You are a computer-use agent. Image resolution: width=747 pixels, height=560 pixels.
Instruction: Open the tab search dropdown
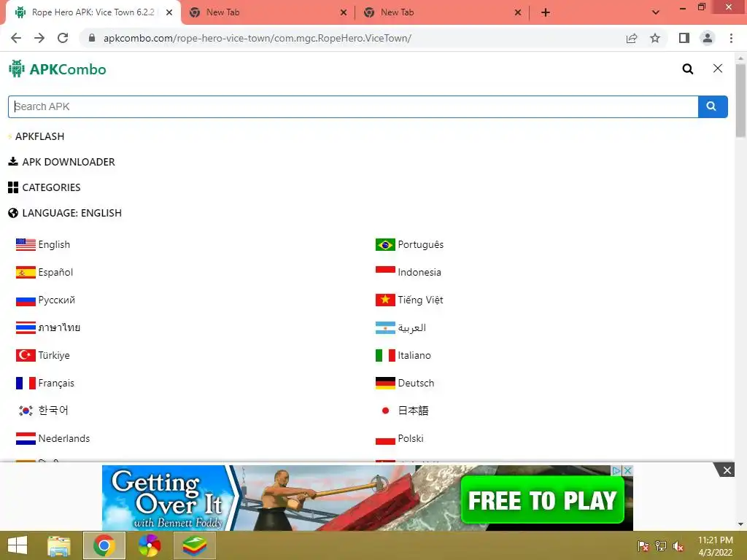coord(656,12)
